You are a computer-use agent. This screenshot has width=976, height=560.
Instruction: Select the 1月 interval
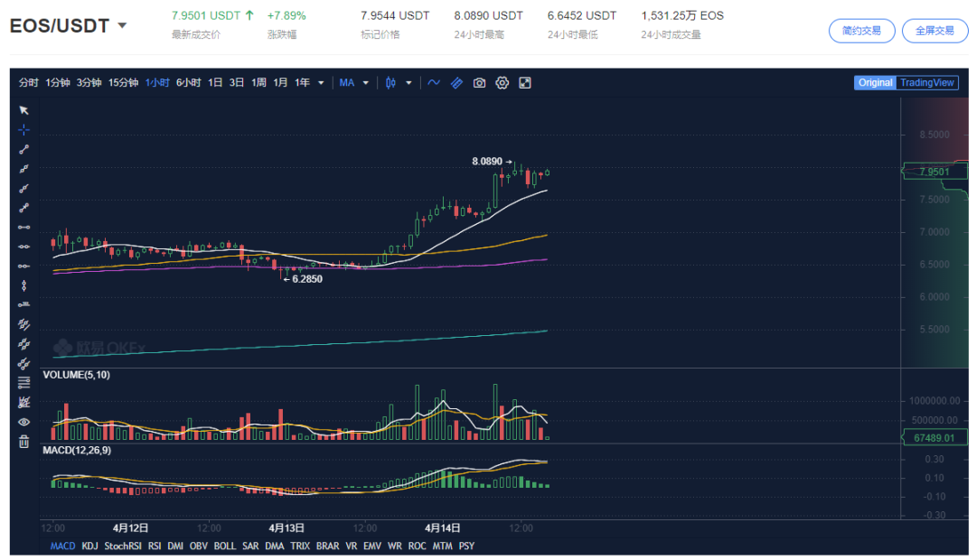coord(281,83)
